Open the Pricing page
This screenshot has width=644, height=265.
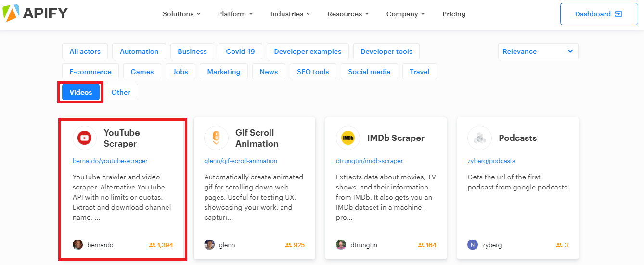pyautogui.click(x=454, y=14)
